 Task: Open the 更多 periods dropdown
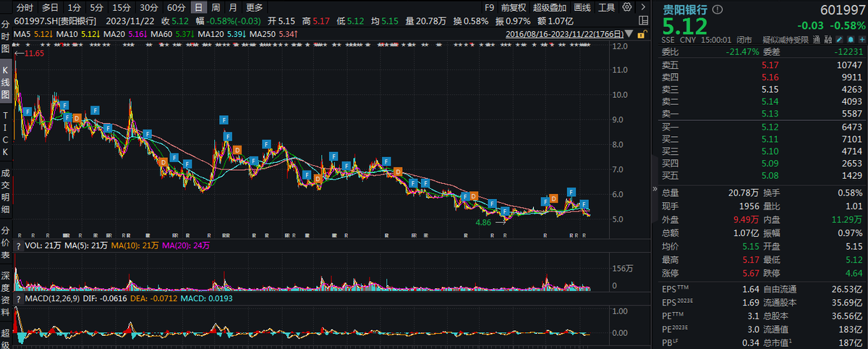255,7
